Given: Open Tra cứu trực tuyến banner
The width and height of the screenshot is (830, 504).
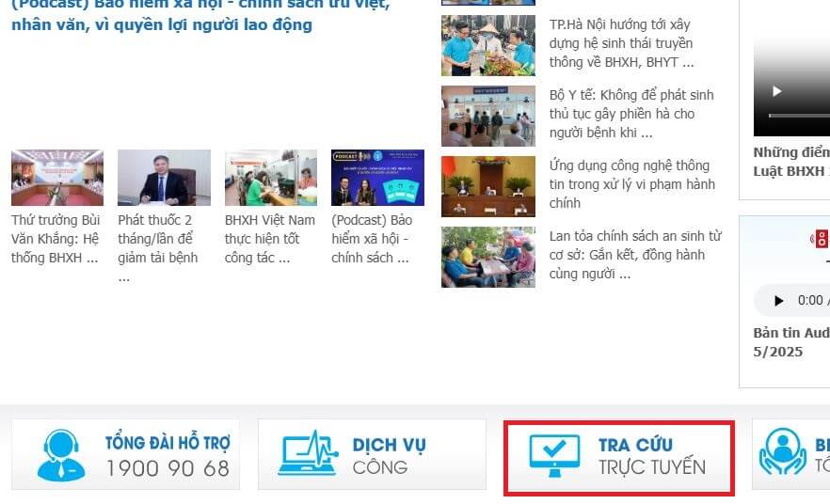Looking at the screenshot, I should (619, 458).
